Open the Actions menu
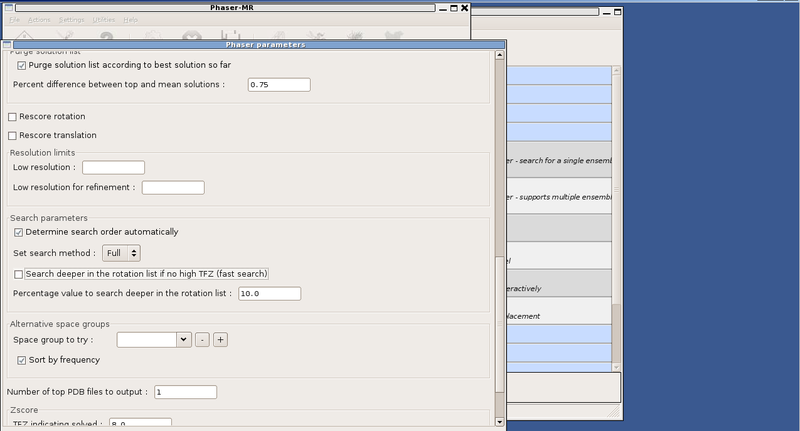The width and height of the screenshot is (800, 431). (40, 20)
